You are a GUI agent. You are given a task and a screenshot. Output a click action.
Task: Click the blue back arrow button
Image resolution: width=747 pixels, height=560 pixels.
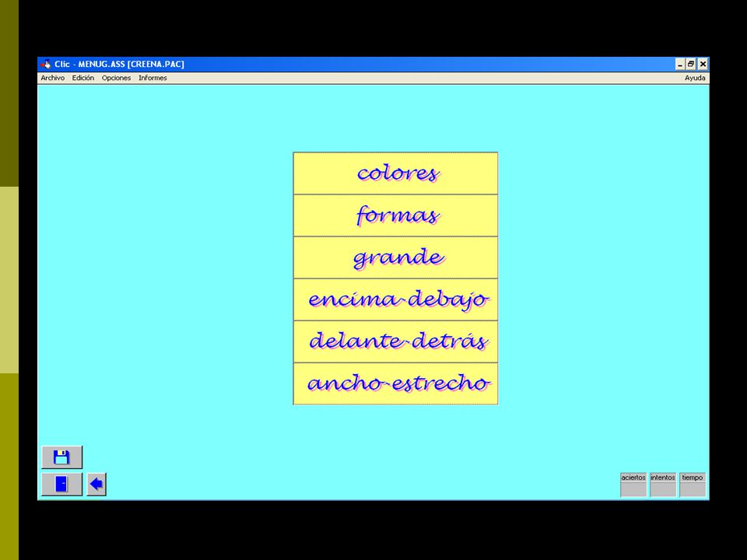96,485
